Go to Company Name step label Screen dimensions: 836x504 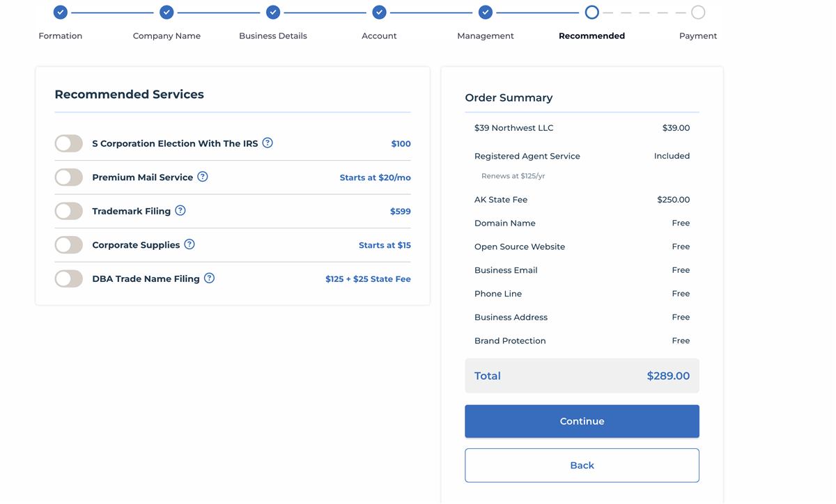pos(167,36)
